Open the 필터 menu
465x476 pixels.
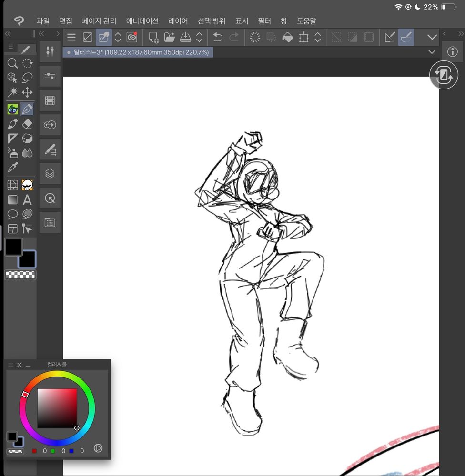tap(264, 21)
